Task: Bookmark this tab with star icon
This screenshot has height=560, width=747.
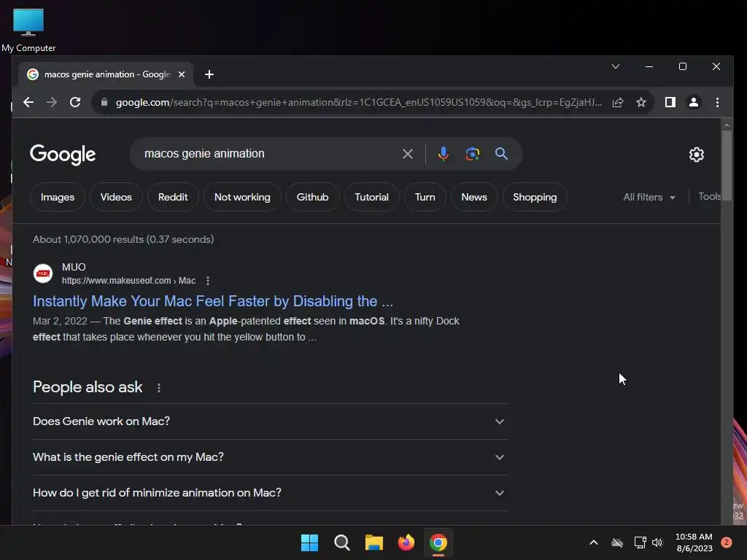Action: click(641, 102)
